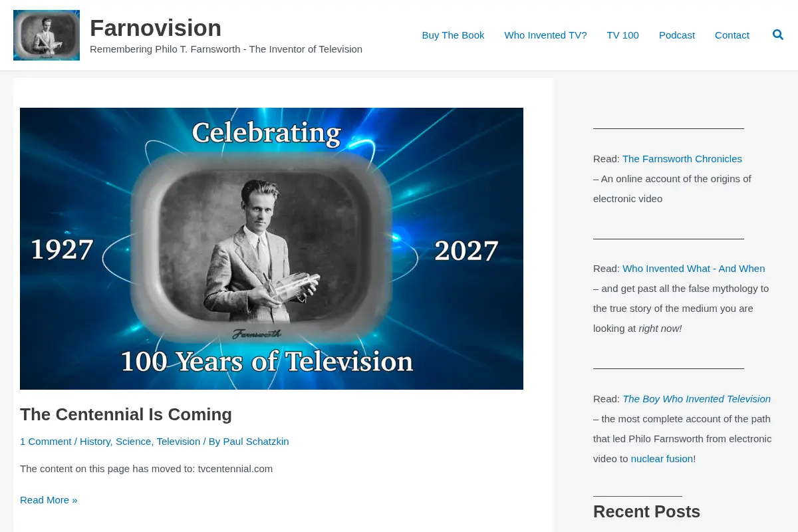The height and width of the screenshot is (532, 798).
Task: Open Who Invented What - And When link
Action: point(694,269)
